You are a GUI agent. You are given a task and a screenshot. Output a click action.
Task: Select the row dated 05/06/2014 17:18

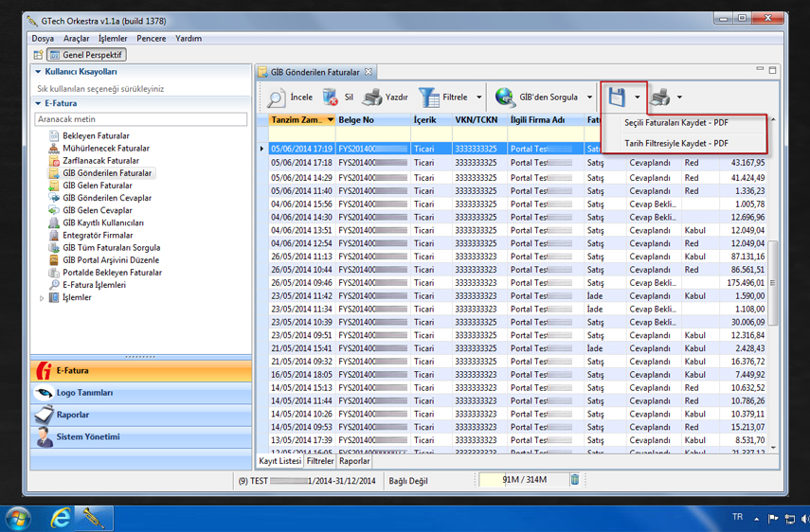[x=516, y=163]
